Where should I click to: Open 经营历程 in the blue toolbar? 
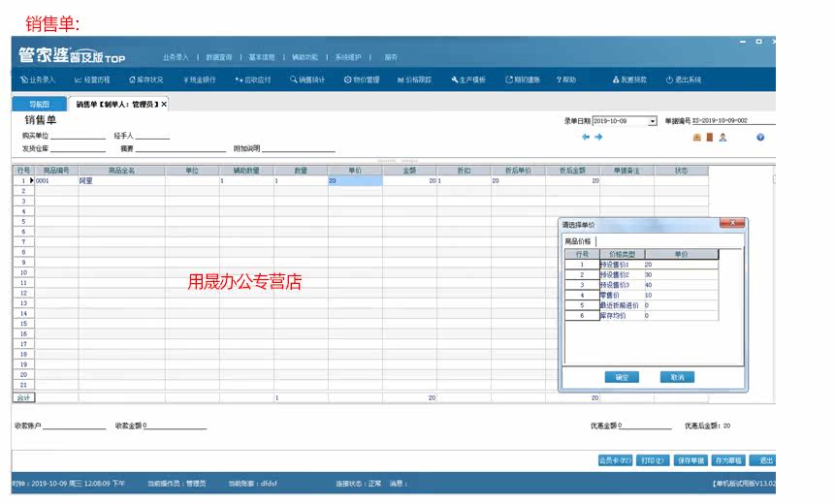pyautogui.click(x=92, y=79)
